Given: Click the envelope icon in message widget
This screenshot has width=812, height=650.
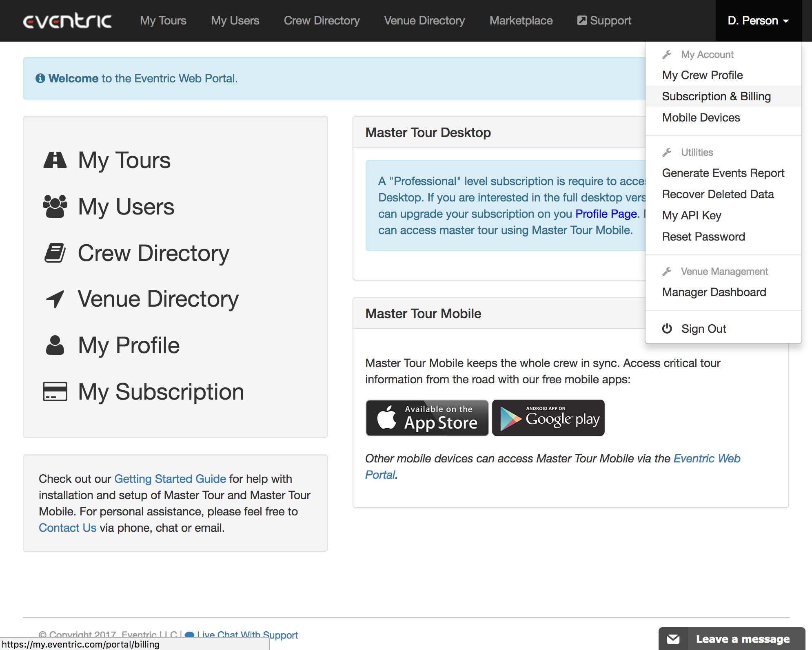Looking at the screenshot, I should [673, 639].
